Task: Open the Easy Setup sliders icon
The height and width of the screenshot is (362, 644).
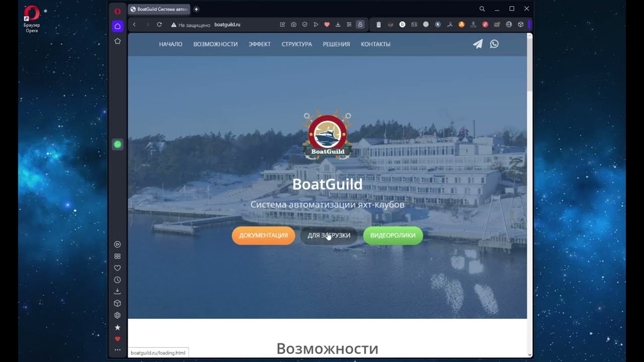Action: (349, 24)
